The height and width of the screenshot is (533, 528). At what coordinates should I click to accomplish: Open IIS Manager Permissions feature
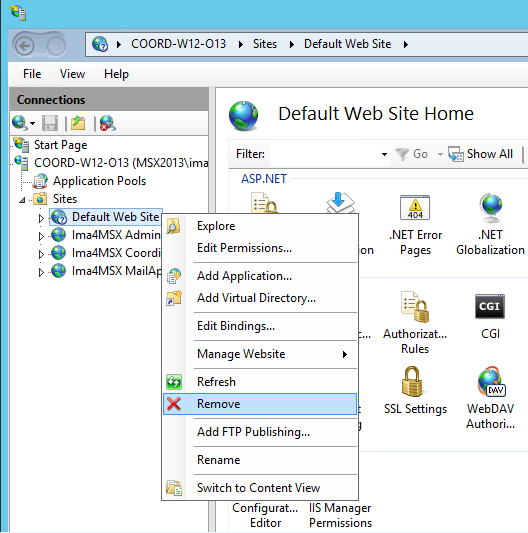[340, 515]
